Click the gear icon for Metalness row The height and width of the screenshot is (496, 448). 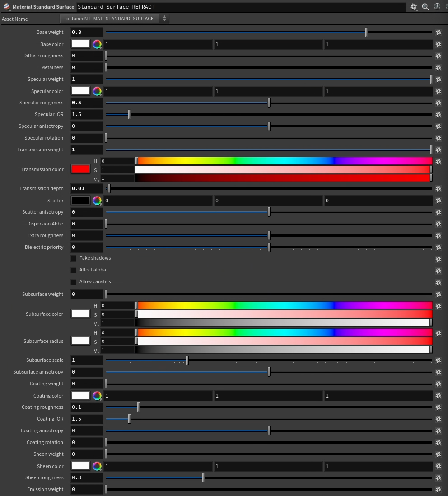tap(438, 68)
